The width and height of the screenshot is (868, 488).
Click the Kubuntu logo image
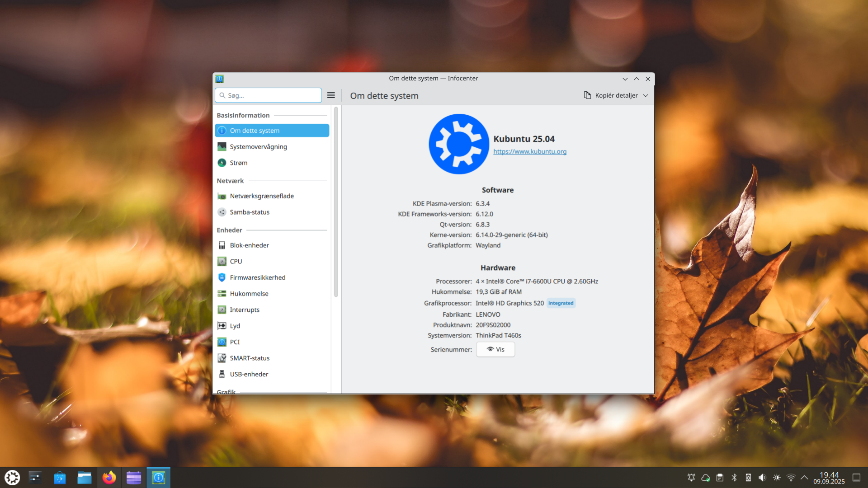[x=459, y=144]
